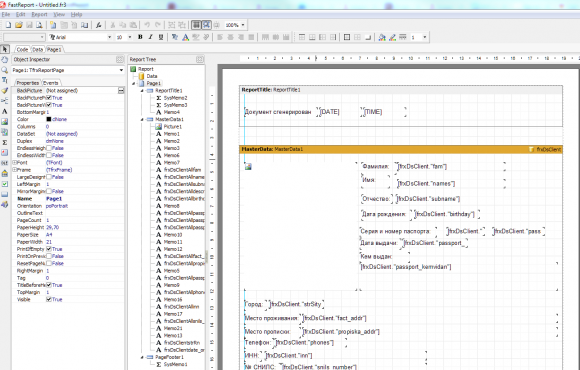Select the PageFooter1 tree node
This screenshot has height=370, width=580.
point(169,357)
